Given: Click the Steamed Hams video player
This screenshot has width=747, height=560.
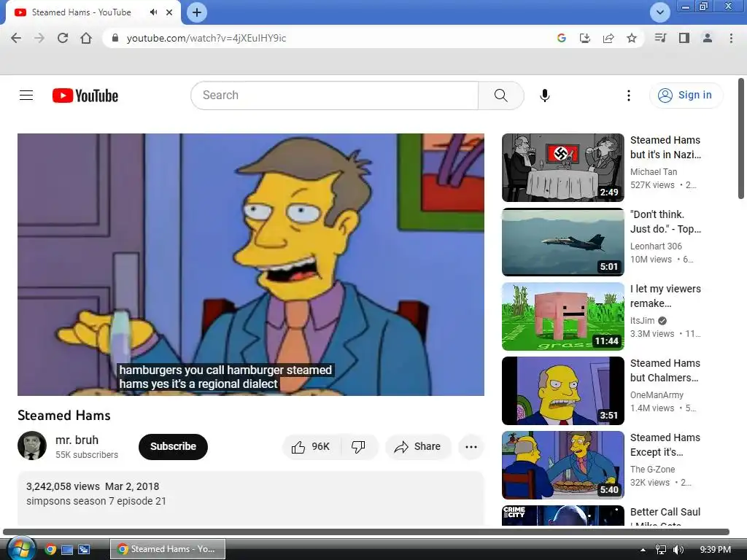Looking at the screenshot, I should [x=251, y=264].
